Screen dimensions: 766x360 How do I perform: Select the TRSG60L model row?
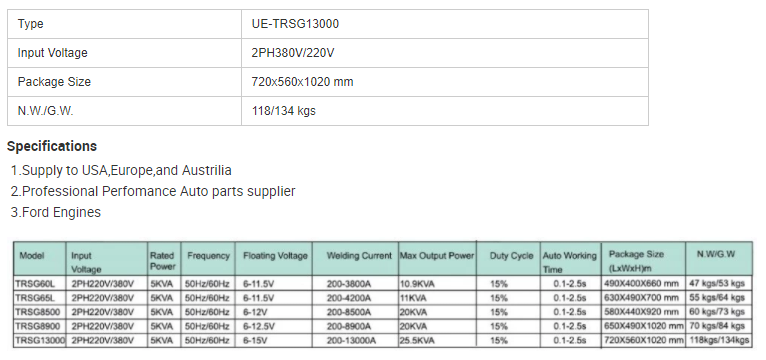[x=382, y=283]
